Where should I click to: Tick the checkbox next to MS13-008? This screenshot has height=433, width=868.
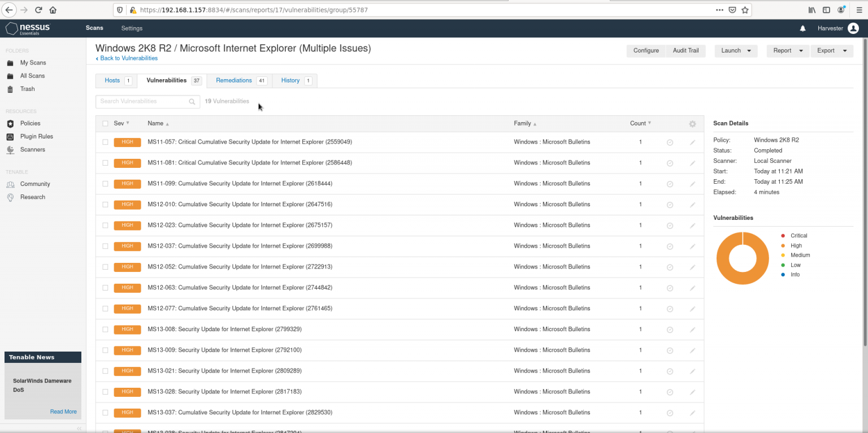[x=105, y=330]
